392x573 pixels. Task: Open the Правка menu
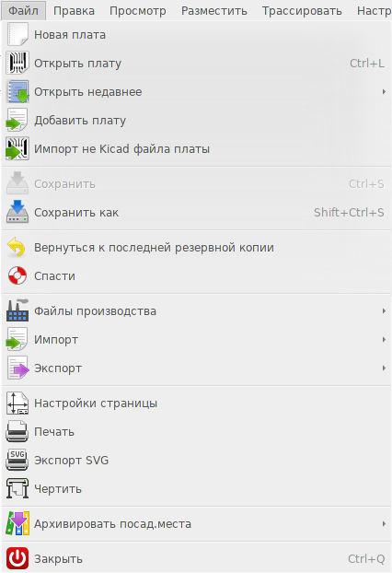point(75,11)
